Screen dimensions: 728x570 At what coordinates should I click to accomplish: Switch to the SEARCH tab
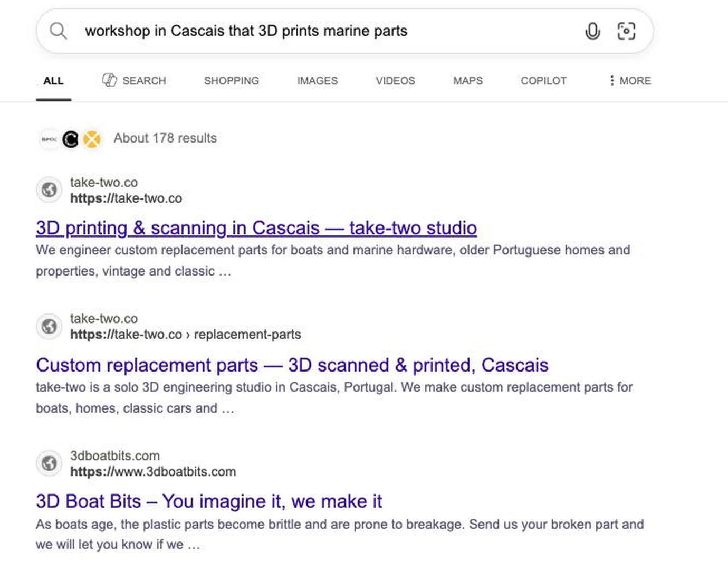(x=133, y=81)
